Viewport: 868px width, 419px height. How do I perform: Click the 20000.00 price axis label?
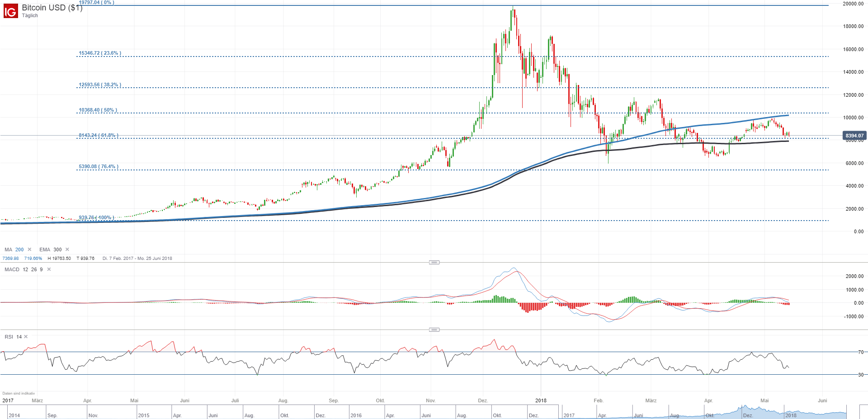pyautogui.click(x=854, y=4)
